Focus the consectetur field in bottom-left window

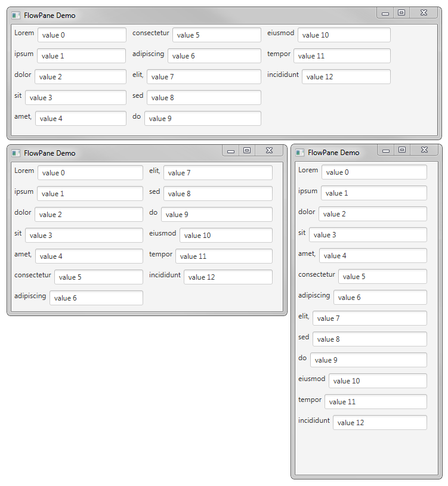[98, 277]
